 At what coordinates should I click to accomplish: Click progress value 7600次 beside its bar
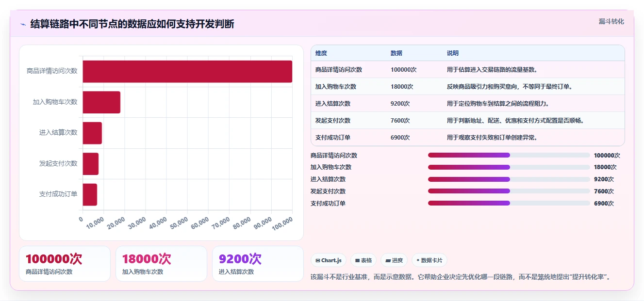click(604, 191)
